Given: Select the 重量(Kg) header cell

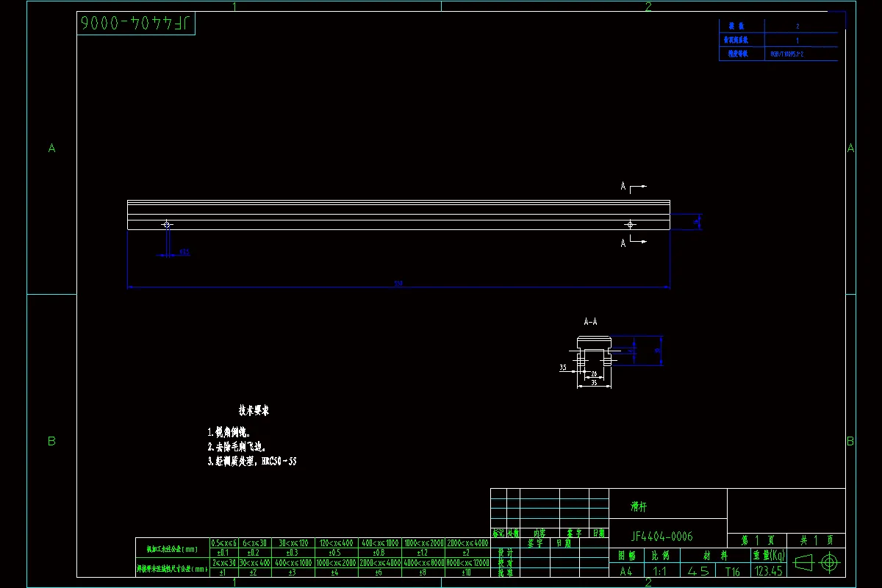Looking at the screenshot, I should point(768,556).
